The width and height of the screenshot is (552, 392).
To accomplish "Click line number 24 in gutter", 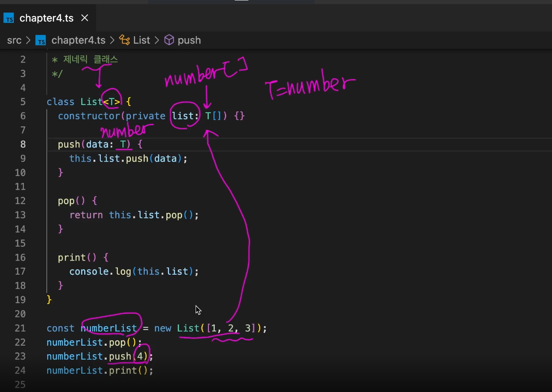I will 20,370.
